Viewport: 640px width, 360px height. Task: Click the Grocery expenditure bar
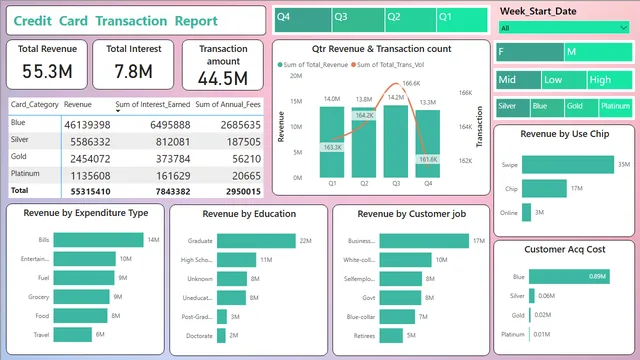point(81,297)
